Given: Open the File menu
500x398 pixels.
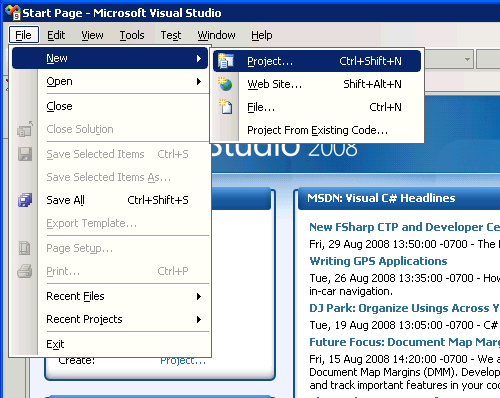Looking at the screenshot, I should pos(24,35).
